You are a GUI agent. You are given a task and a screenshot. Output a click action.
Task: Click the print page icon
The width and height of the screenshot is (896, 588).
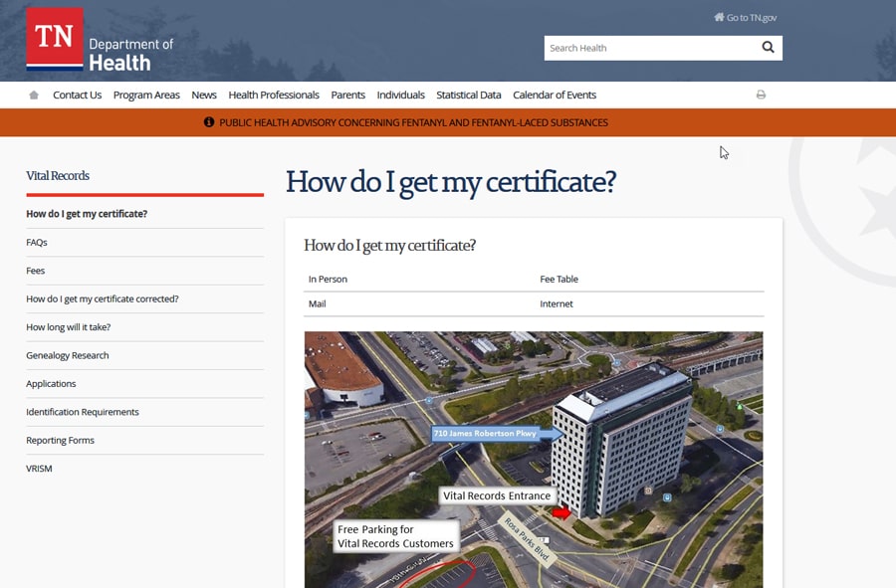(761, 96)
